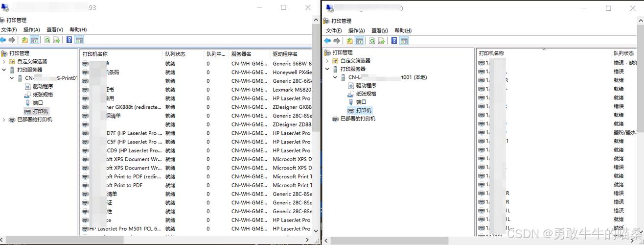Click Forward arrow in right window toolbar

(x=337, y=41)
